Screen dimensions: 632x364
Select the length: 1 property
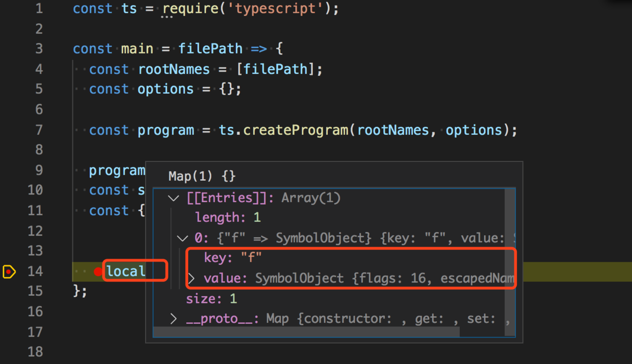[x=224, y=217]
